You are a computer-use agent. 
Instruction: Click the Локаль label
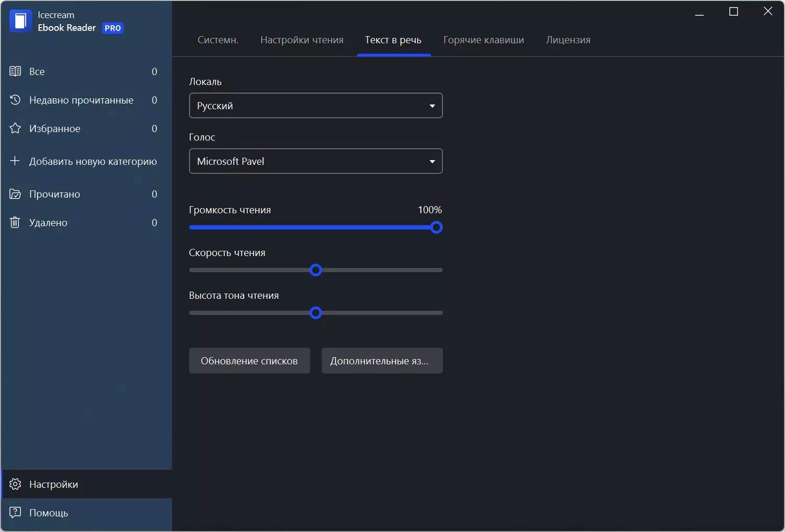click(x=205, y=82)
